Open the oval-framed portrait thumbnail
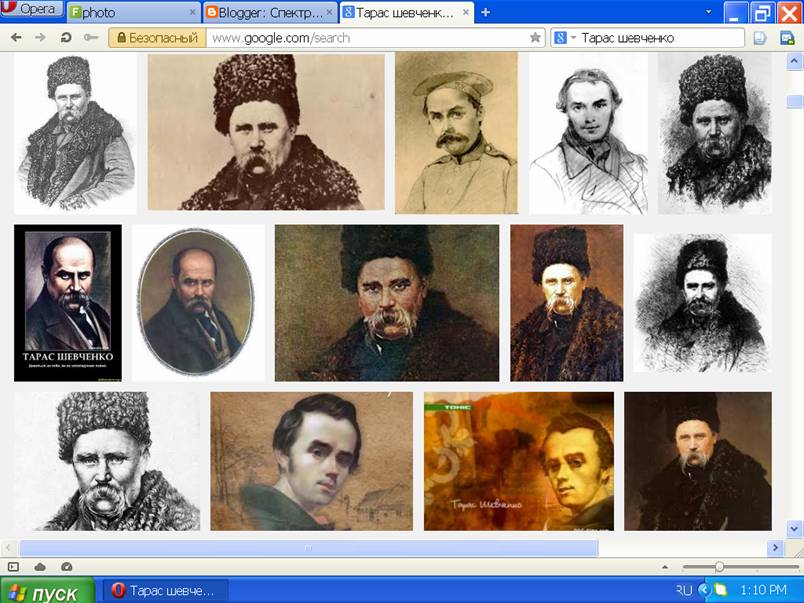 [x=198, y=303]
